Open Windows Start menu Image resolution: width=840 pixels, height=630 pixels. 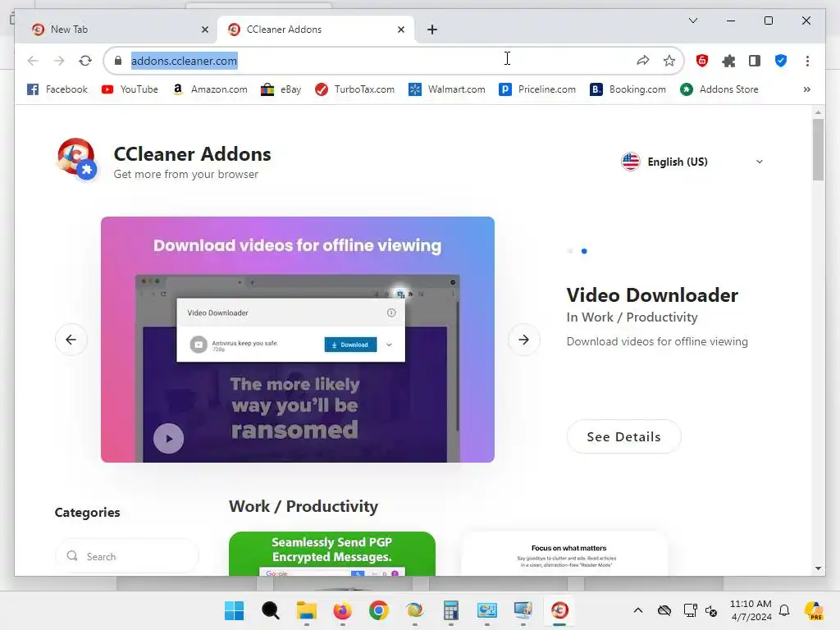(x=234, y=610)
